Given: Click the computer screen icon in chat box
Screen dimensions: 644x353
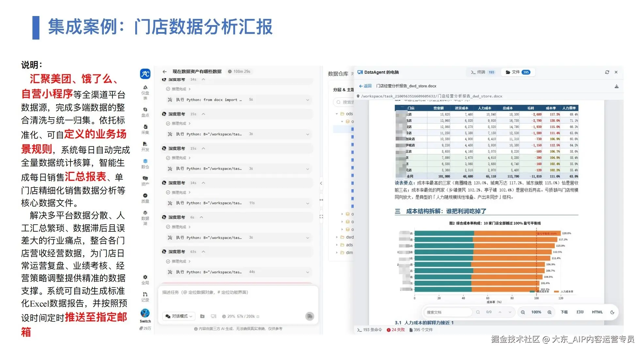Looking at the screenshot, I should tap(214, 316).
